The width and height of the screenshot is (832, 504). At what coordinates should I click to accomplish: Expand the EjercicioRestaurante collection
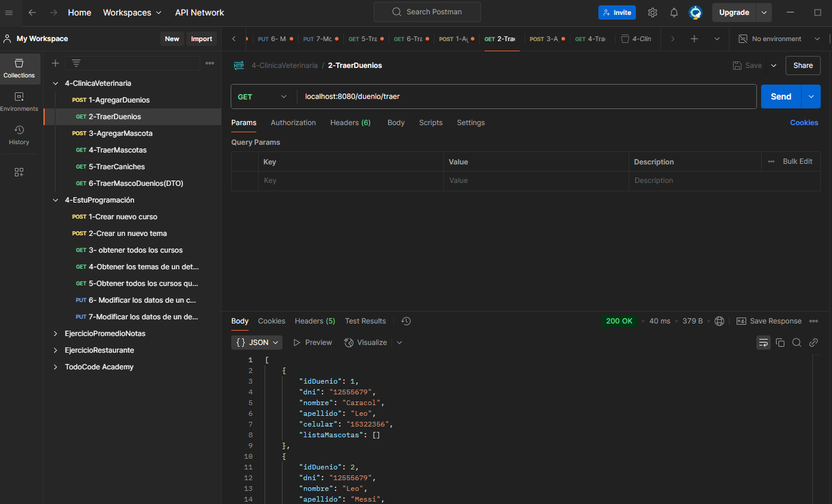(55, 350)
